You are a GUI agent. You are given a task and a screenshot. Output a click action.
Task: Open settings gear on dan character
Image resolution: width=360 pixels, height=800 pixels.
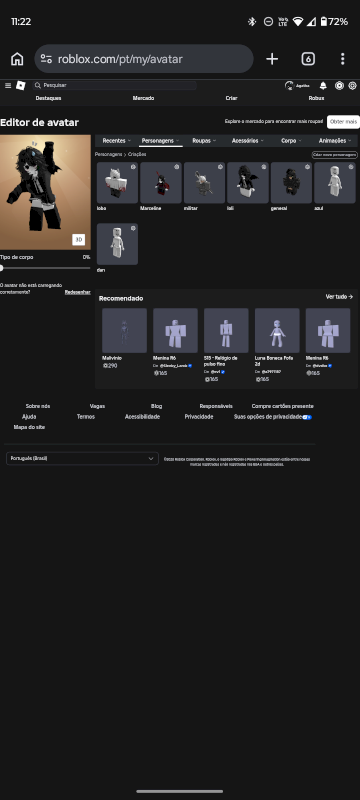pyautogui.click(x=133, y=228)
